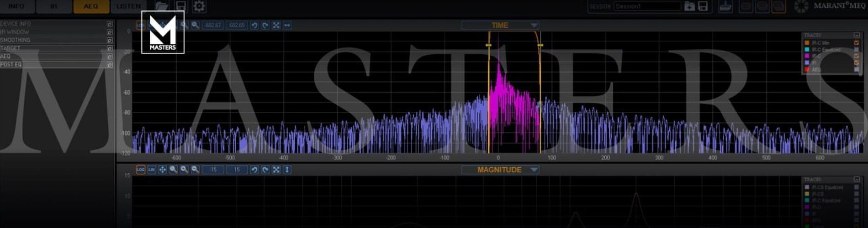Switch to the LISTEN tab
Viewport: 868px width, 228px height.
128,6
